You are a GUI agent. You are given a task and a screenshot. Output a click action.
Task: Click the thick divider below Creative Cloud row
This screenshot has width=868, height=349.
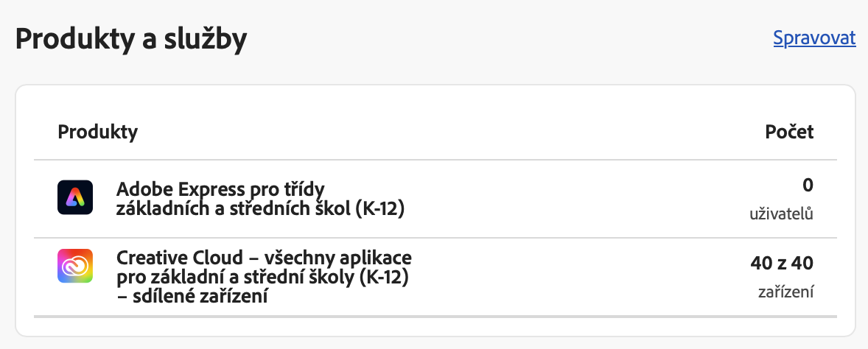pyautogui.click(x=435, y=317)
